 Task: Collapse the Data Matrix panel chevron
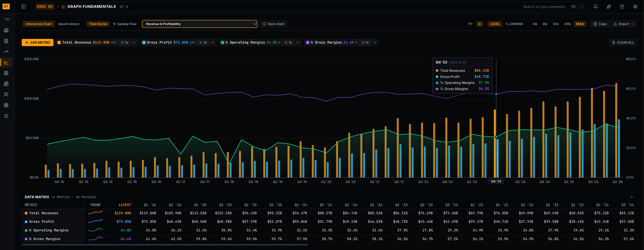tap(631, 197)
